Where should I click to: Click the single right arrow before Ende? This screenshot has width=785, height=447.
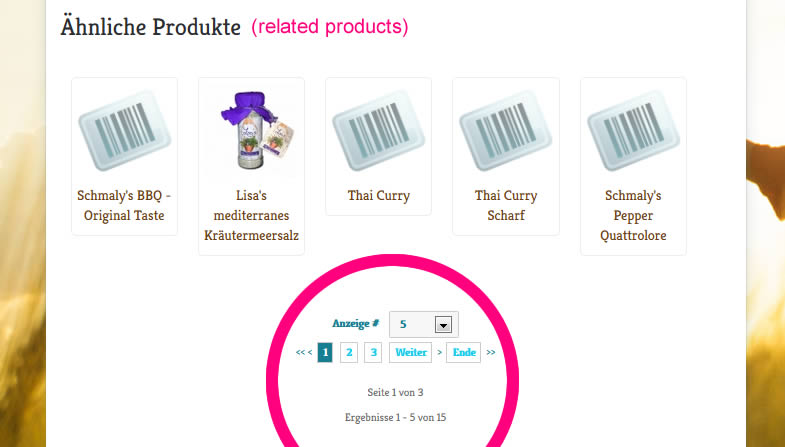[x=439, y=352]
